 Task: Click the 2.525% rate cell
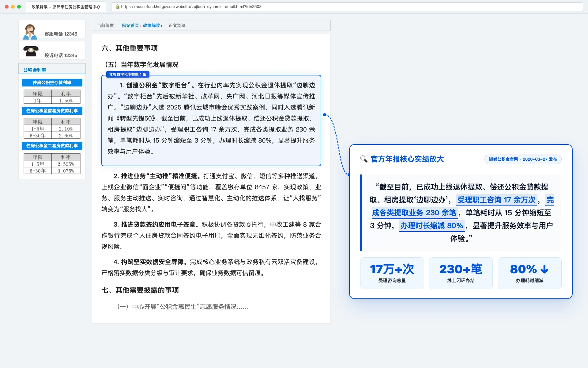pyautogui.click(x=66, y=164)
